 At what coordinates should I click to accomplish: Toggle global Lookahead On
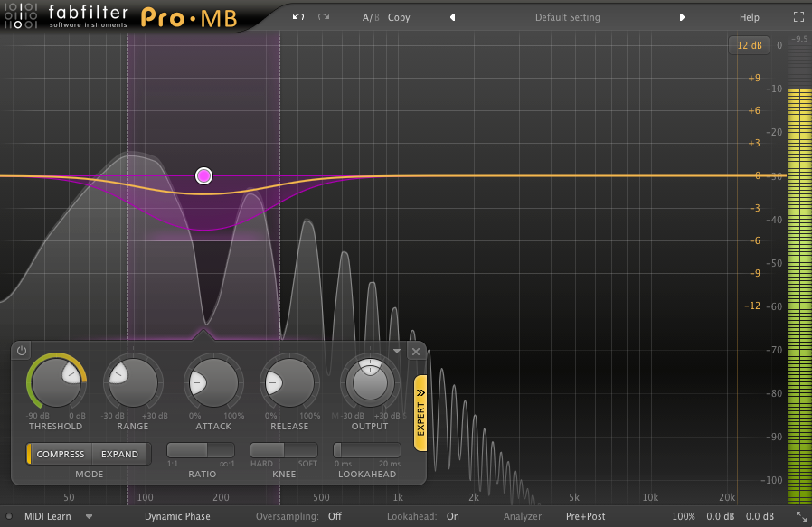coord(453,516)
